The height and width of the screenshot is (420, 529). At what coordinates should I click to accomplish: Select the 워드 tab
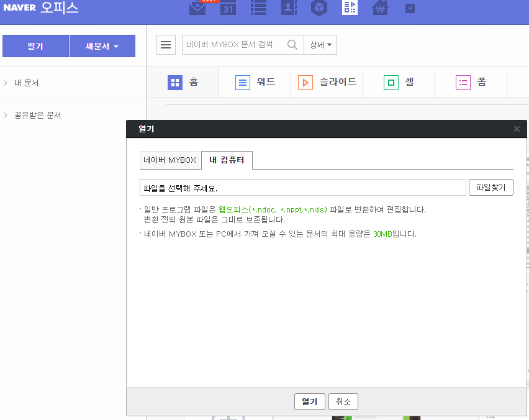point(255,83)
